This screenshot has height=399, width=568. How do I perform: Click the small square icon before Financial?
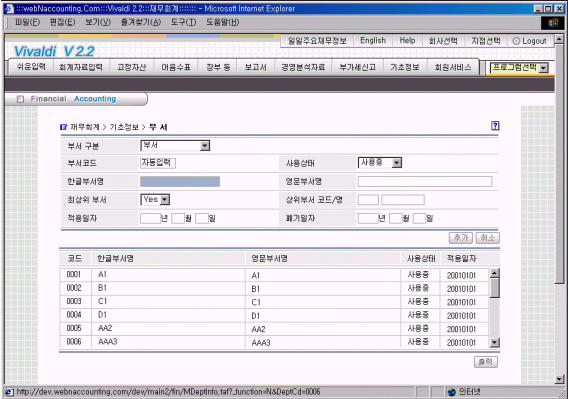pos(20,99)
